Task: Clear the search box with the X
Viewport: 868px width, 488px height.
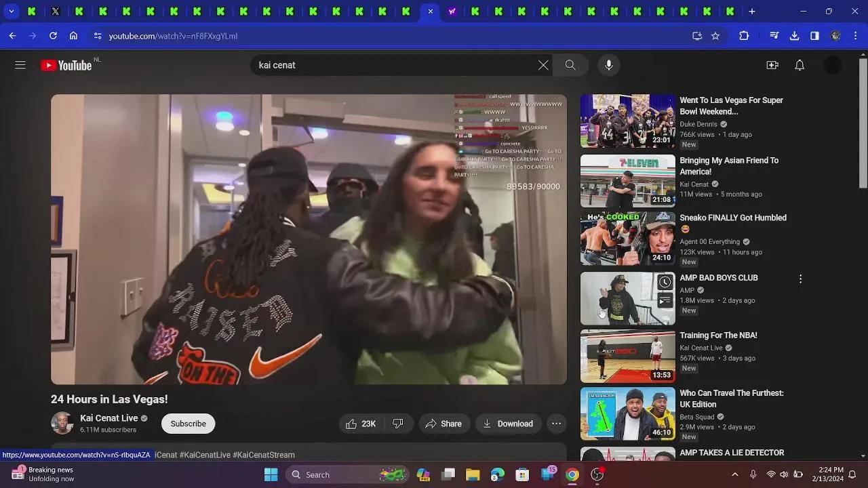Action: coord(543,65)
